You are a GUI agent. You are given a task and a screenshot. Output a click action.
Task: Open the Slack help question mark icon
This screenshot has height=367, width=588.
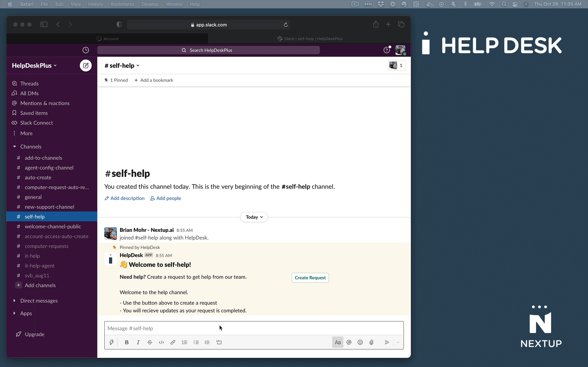387,50
